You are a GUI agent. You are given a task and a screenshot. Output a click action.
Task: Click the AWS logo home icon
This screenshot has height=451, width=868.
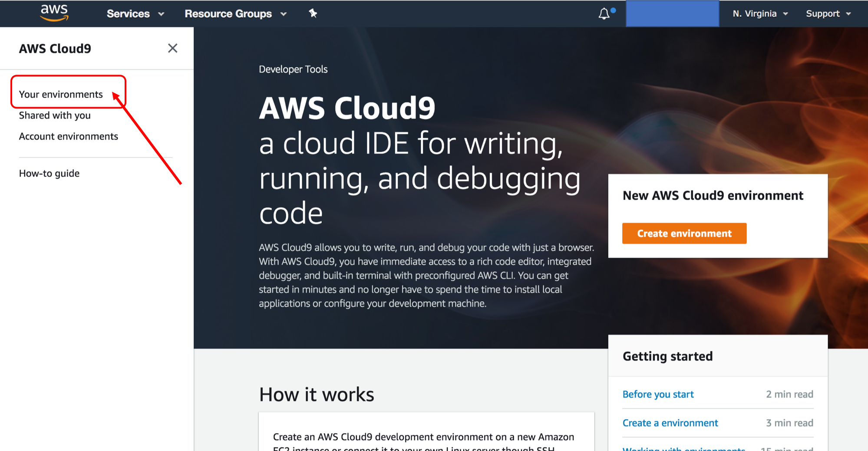[x=54, y=13]
